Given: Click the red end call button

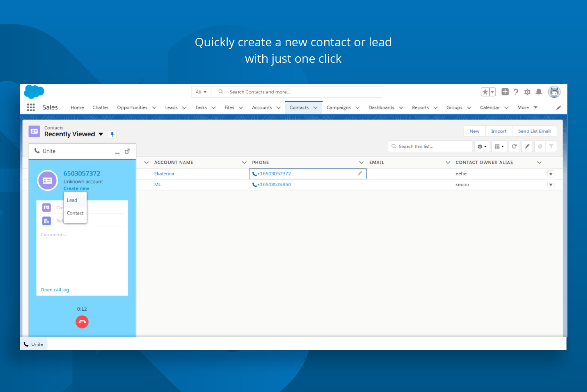Looking at the screenshot, I should [x=82, y=322].
